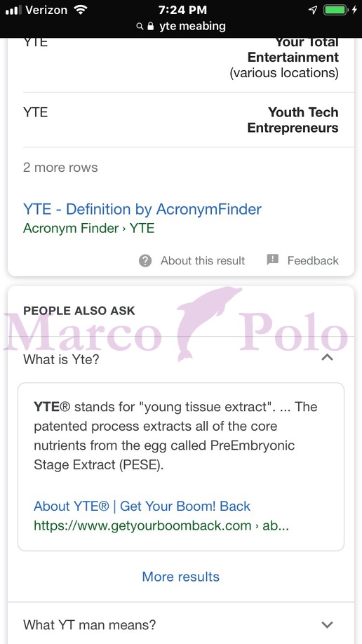The height and width of the screenshot is (644, 362).
Task: Select the Youth Tech Entrepreneurs row
Action: tap(181, 120)
